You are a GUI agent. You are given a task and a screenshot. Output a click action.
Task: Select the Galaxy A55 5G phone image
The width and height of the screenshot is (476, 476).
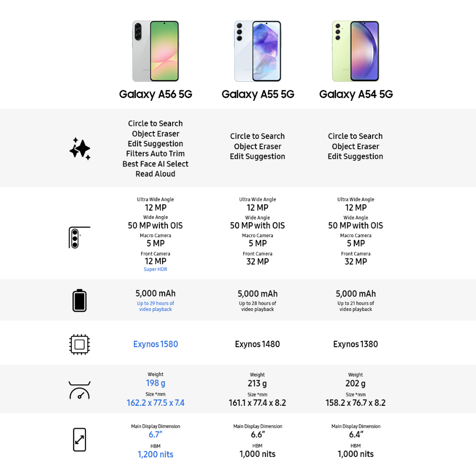258,51
